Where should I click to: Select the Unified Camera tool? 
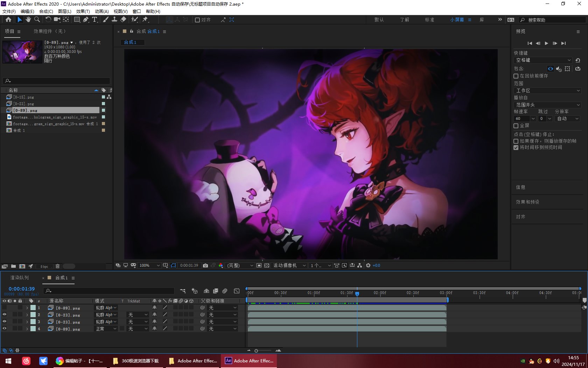click(57, 20)
